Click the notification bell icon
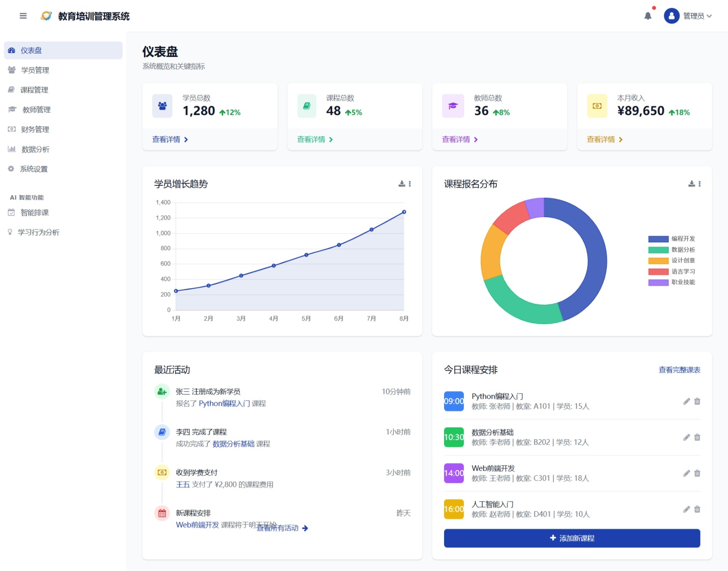Screen dimensions: 728x571 click(x=648, y=15)
